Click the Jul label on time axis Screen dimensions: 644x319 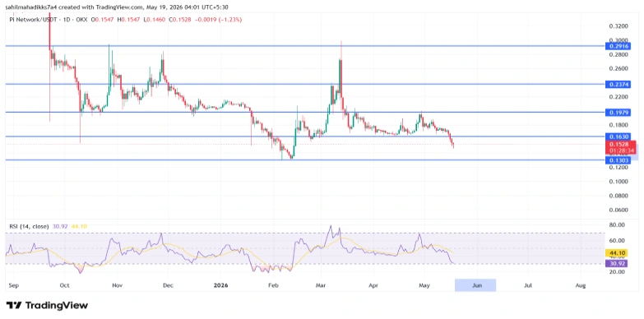pyautogui.click(x=528, y=284)
